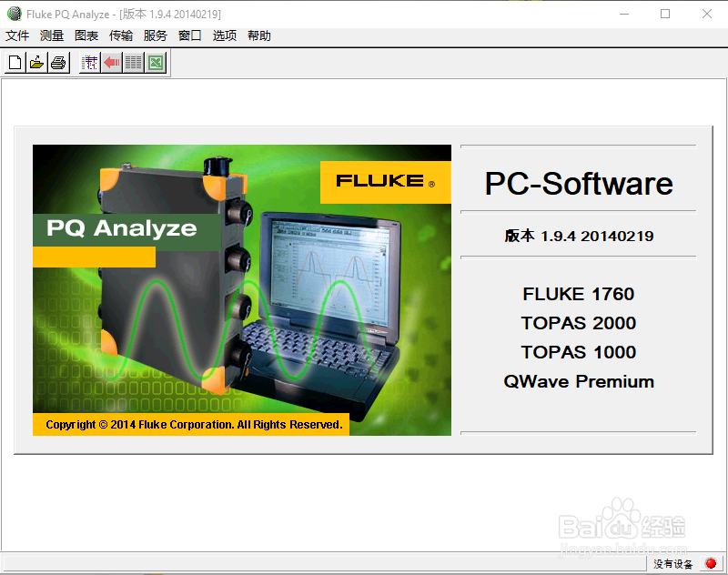Open the 文件 menu
This screenshot has width=728, height=575.
[17, 35]
